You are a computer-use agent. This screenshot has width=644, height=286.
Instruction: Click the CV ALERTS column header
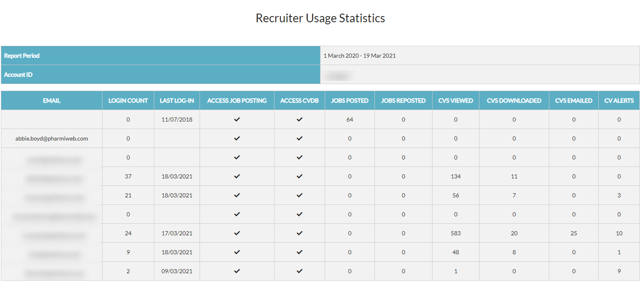tap(619, 101)
